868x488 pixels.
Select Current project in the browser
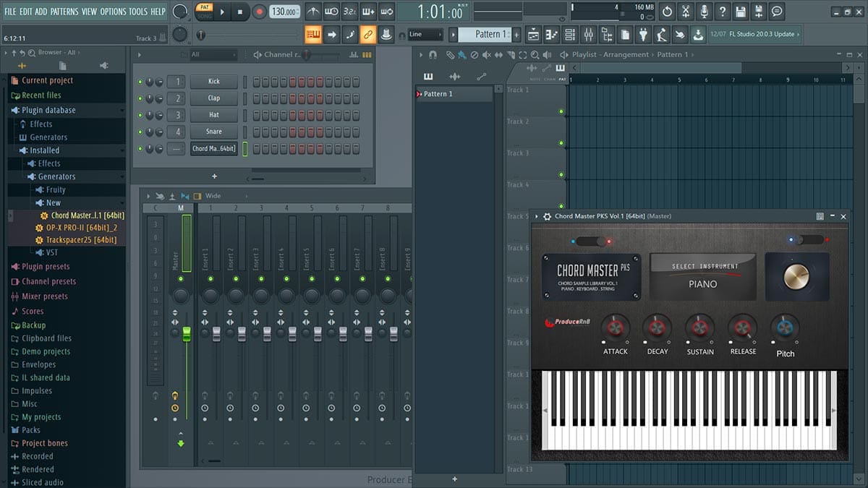pos(47,80)
